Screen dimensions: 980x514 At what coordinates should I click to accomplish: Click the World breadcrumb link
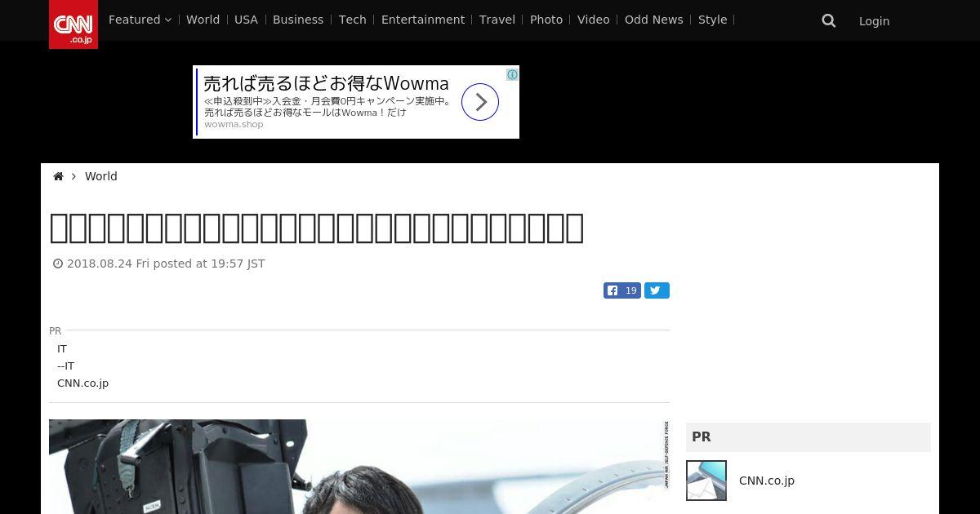[101, 176]
